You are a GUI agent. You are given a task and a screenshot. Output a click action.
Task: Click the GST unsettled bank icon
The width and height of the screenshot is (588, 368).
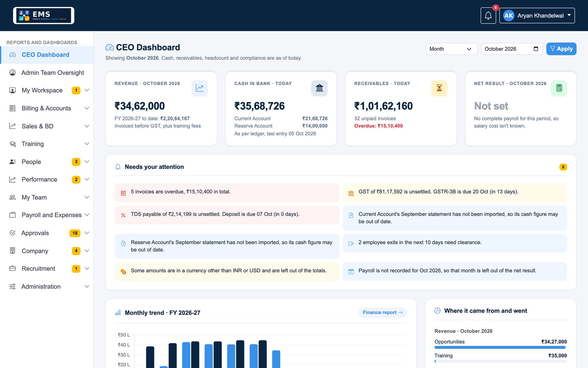351,193
